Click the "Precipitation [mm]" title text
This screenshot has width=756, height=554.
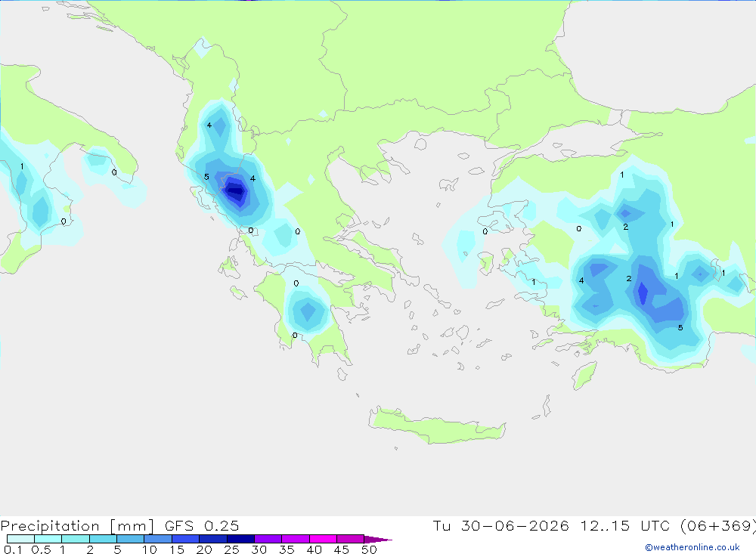pyautogui.click(x=77, y=526)
